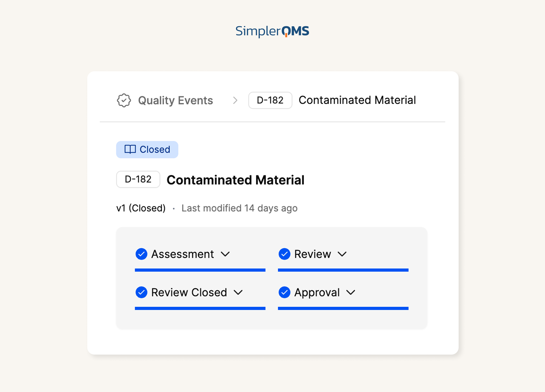Viewport: 545px width, 392px height.
Task: Click the book icon in Closed badge
Action: click(x=130, y=149)
